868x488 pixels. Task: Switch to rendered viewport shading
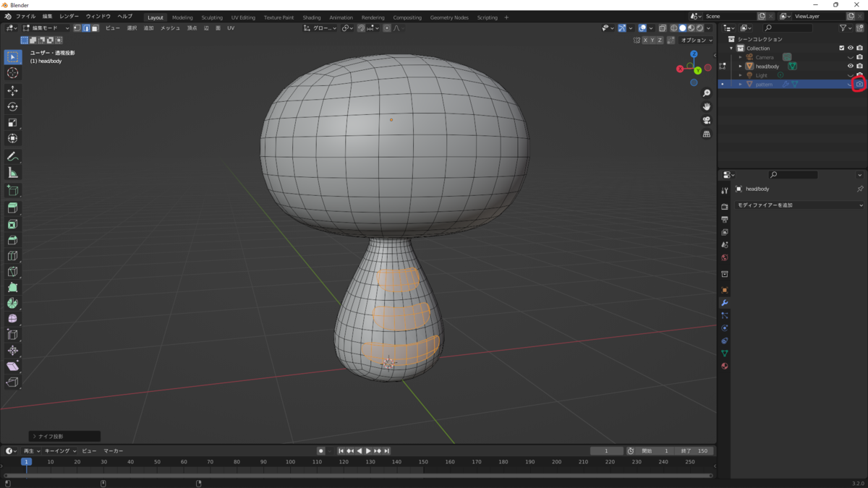(699, 28)
